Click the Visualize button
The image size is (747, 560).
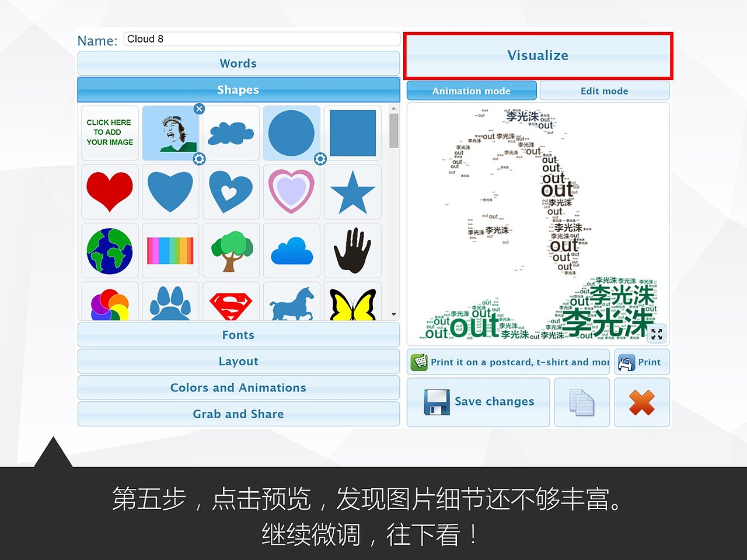point(537,55)
